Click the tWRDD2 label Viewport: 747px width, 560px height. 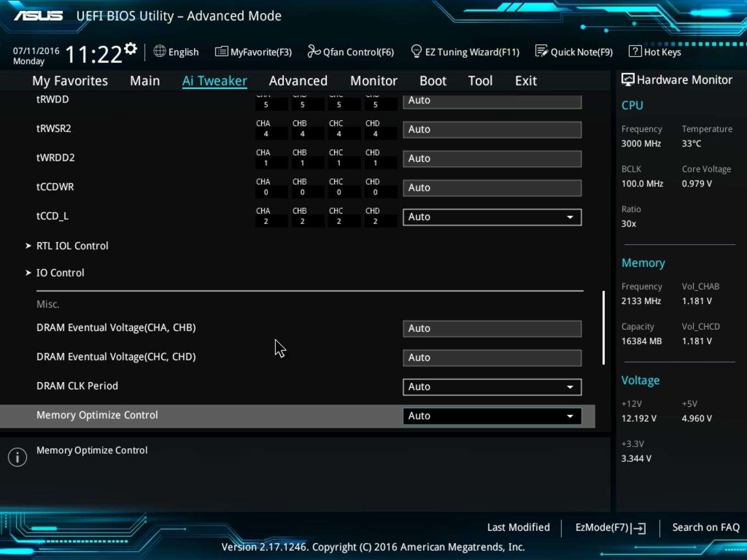55,158
